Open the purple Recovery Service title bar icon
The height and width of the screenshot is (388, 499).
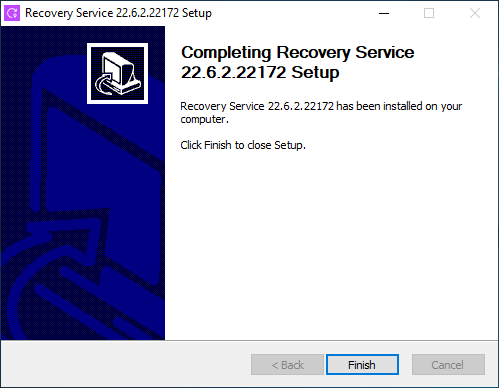coord(12,13)
